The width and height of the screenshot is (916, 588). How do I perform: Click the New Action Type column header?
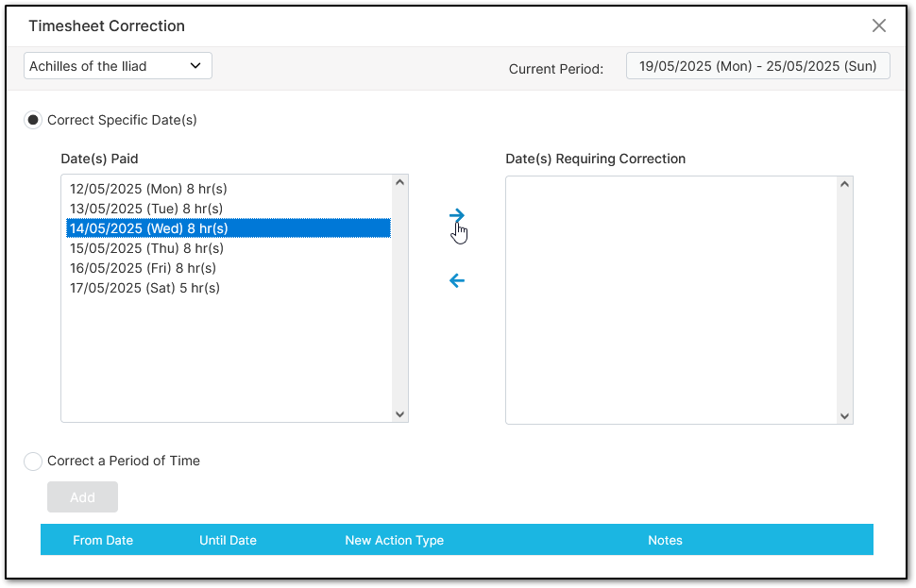pyautogui.click(x=395, y=541)
